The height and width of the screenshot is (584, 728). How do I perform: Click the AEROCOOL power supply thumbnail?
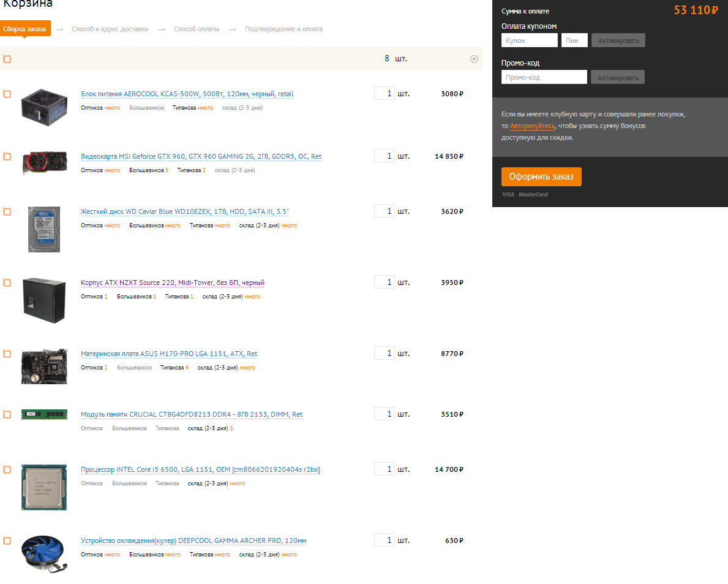tap(44, 107)
